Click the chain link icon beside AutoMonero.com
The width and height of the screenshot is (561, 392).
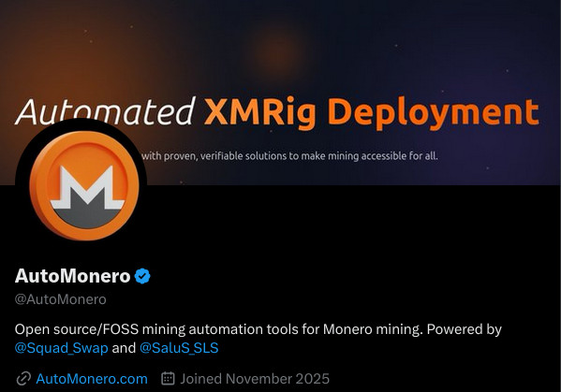(x=23, y=379)
